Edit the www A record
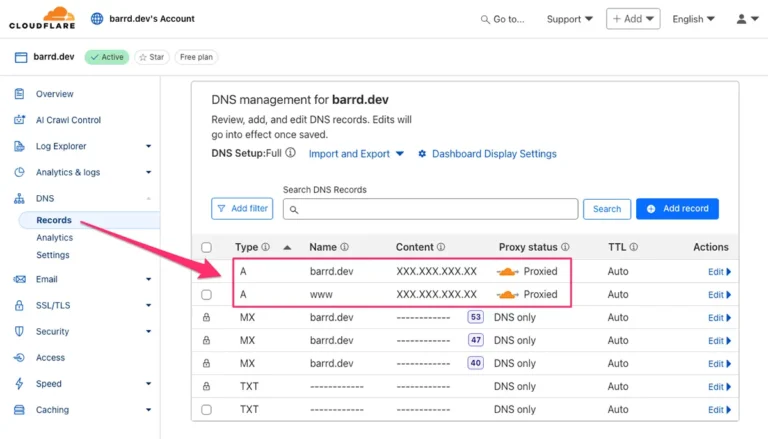This screenshot has width=768, height=439. click(719, 295)
